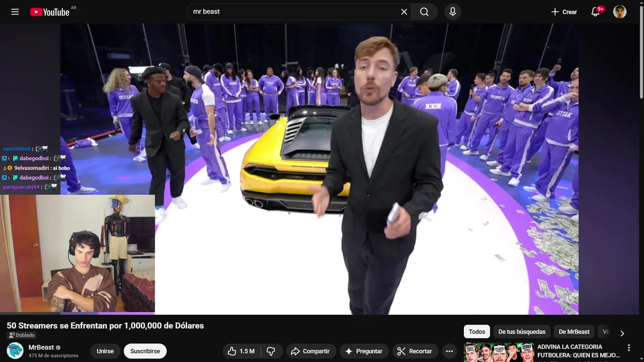Click the Preguntar AI button
644x362 pixels.
[364, 351]
